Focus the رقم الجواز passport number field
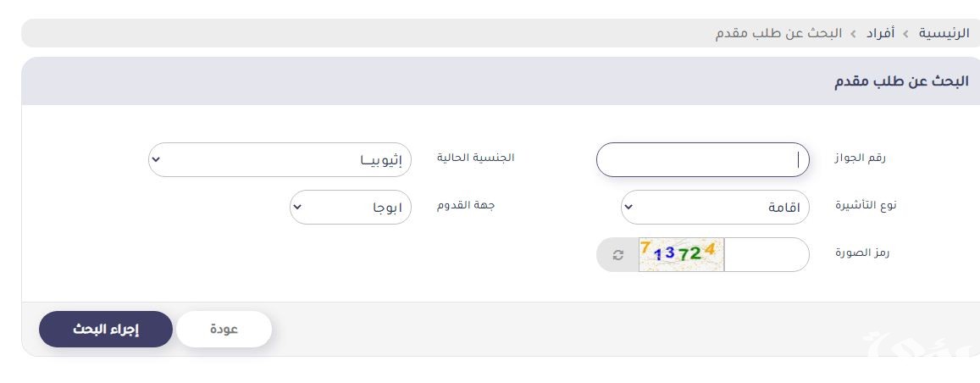Screen dimensions: 980x383 tap(702, 159)
